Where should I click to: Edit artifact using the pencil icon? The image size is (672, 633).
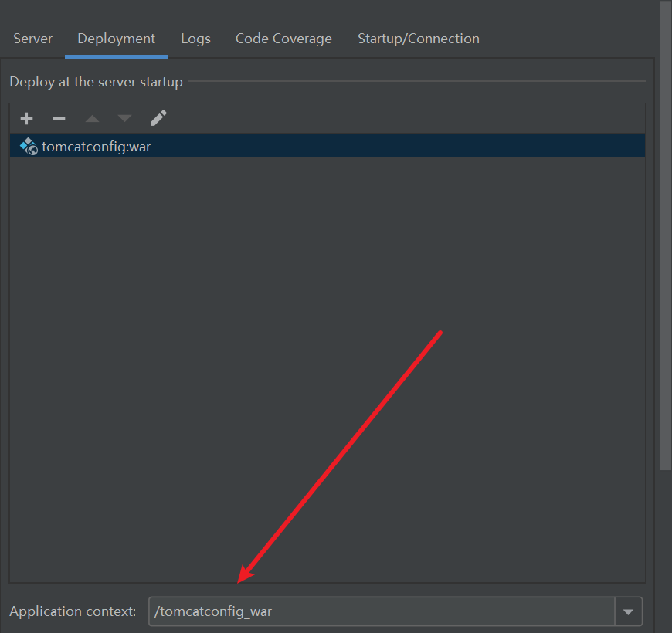click(158, 118)
